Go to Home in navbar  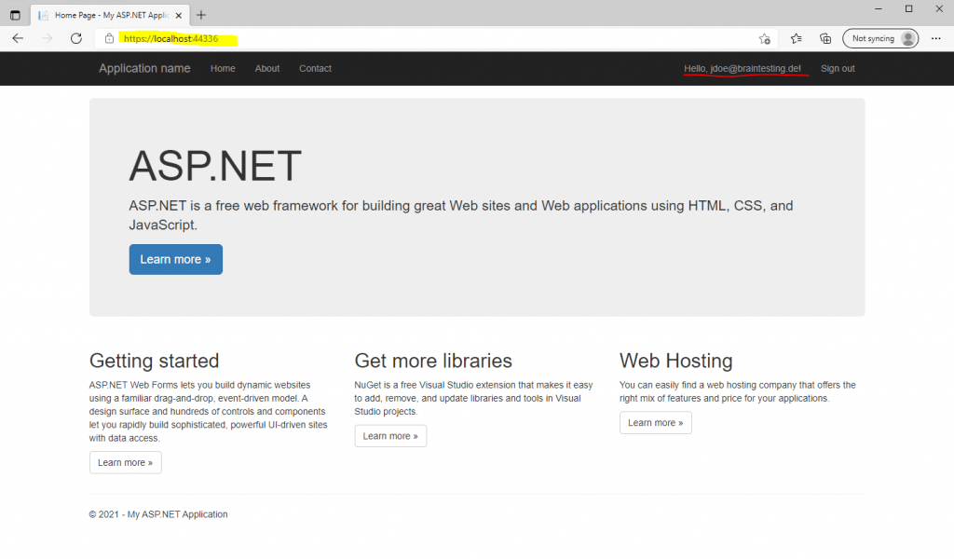(223, 69)
